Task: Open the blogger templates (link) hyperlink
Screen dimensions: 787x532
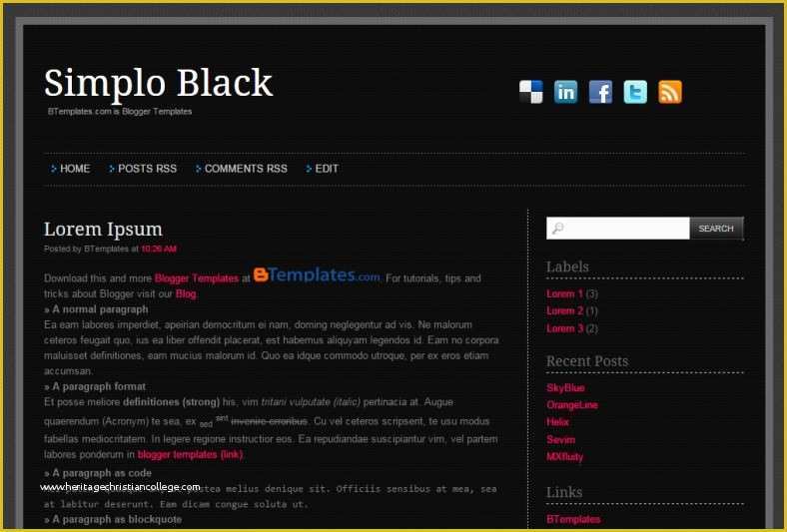Action: [190, 455]
